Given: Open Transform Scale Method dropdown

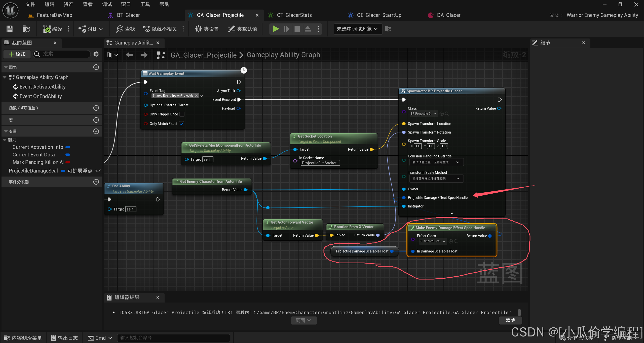Looking at the screenshot, I should [436, 179].
